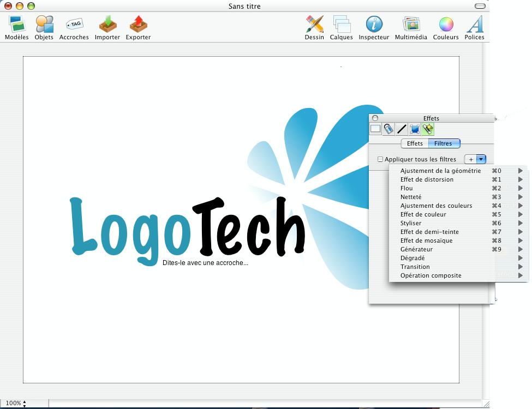The height and width of the screenshot is (409, 532).
Task: Open the Couleurs color wheel
Action: tap(445, 27)
